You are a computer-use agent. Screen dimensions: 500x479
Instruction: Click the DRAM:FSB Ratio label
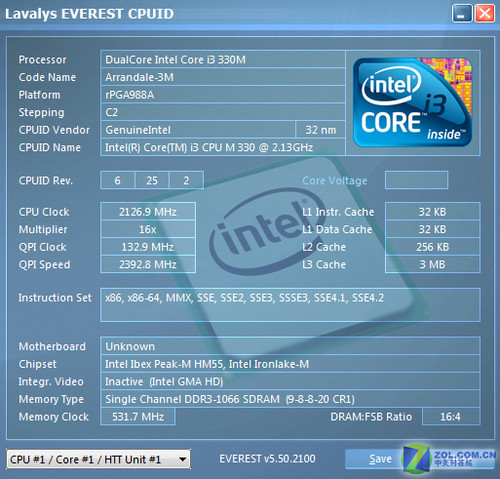[x=371, y=417]
